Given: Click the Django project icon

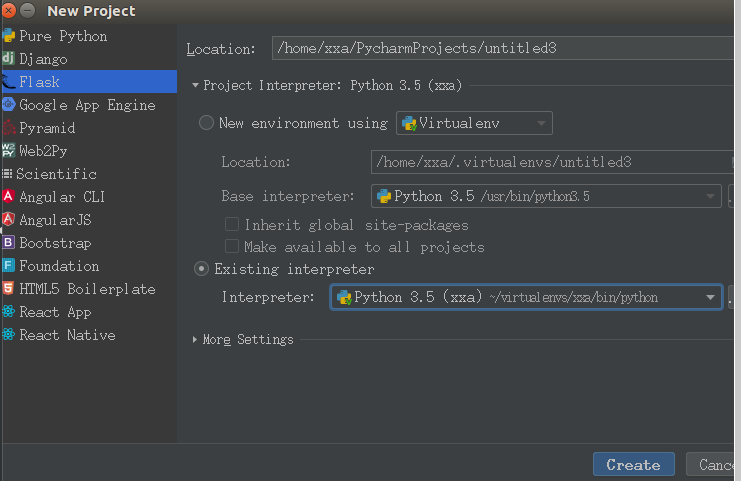Looking at the screenshot, I should coord(9,59).
